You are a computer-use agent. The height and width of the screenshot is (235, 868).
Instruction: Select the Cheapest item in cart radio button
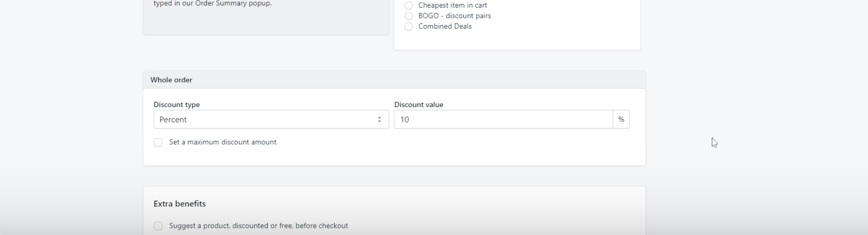click(408, 5)
